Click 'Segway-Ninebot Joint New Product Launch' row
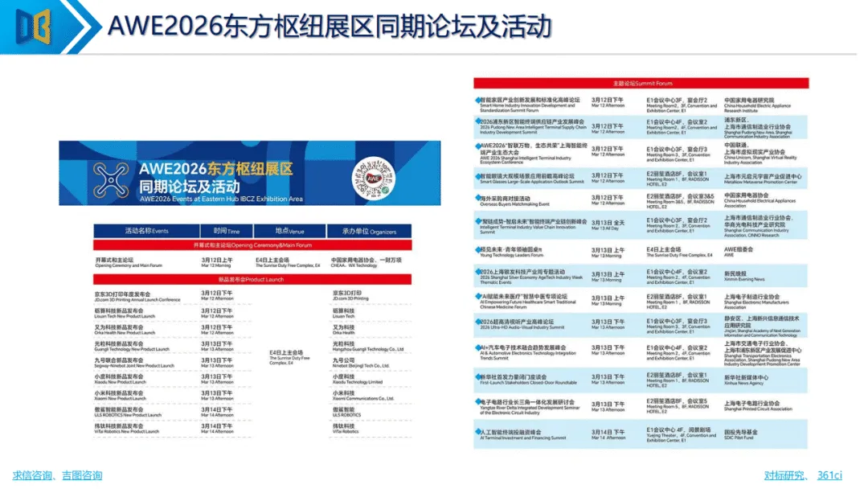The image size is (868, 489). (252, 363)
